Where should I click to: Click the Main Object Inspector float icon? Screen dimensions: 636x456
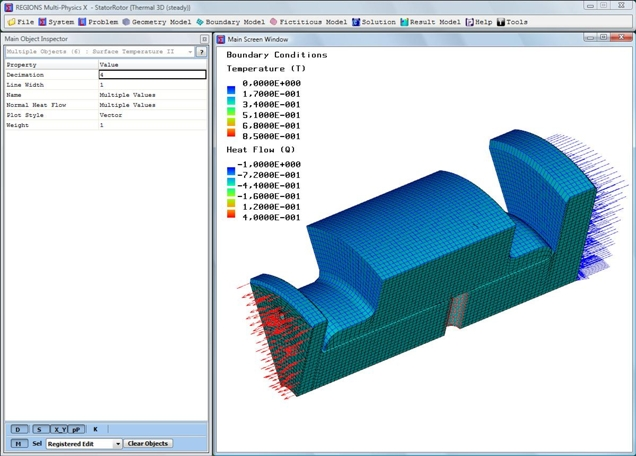(x=205, y=39)
